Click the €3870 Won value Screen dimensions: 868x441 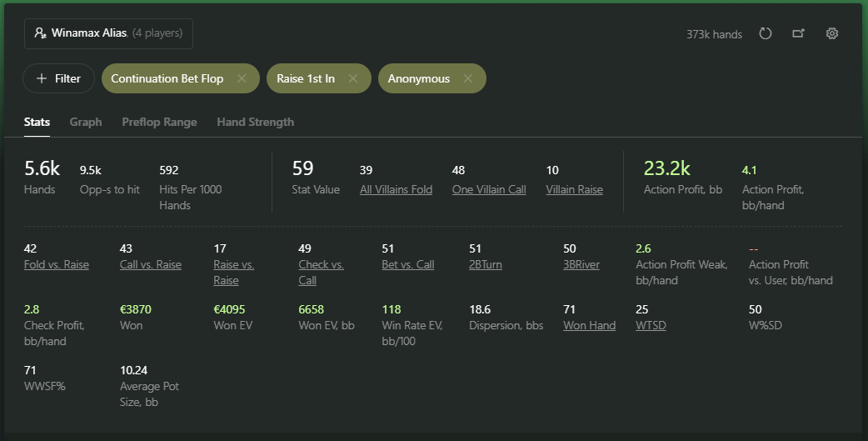tap(136, 309)
